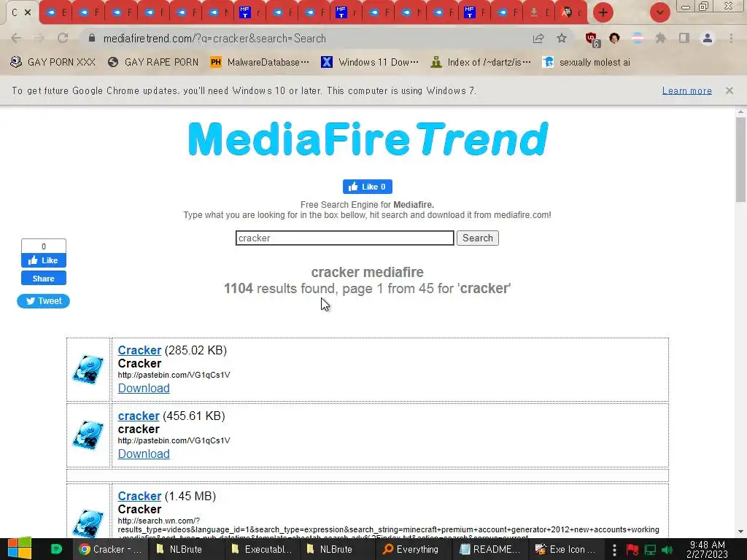747x560 pixels.
Task: Click the disk icon for Cracker 1.45 MB
Action: click(x=88, y=523)
